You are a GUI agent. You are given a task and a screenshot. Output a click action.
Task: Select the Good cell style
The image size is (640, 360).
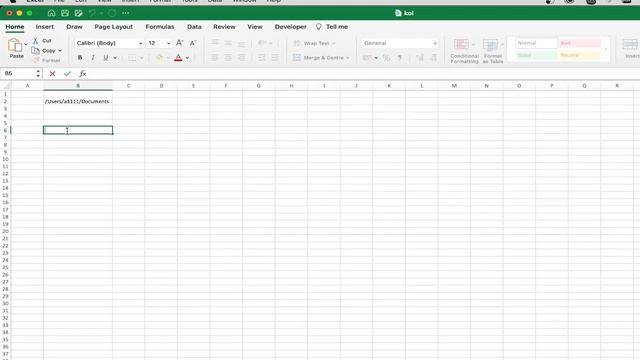(x=536, y=55)
